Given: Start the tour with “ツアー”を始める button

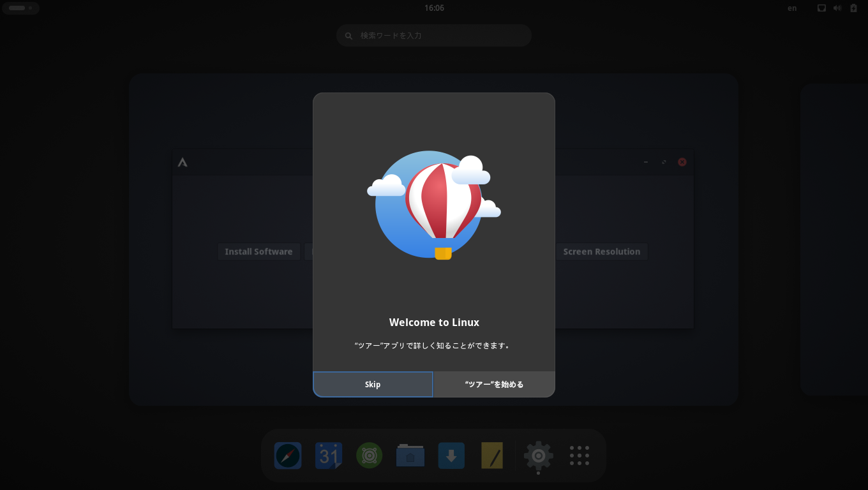Looking at the screenshot, I should tap(494, 384).
